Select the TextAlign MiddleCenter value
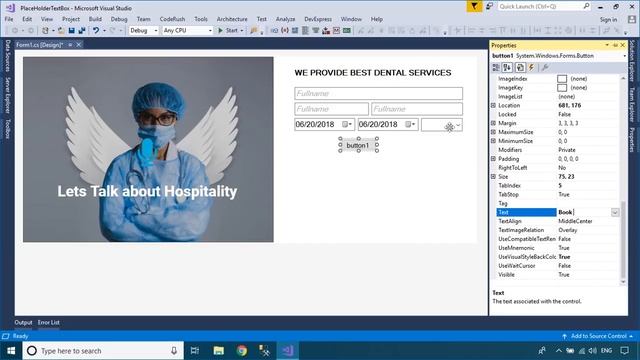The height and width of the screenshot is (360, 640). click(576, 221)
